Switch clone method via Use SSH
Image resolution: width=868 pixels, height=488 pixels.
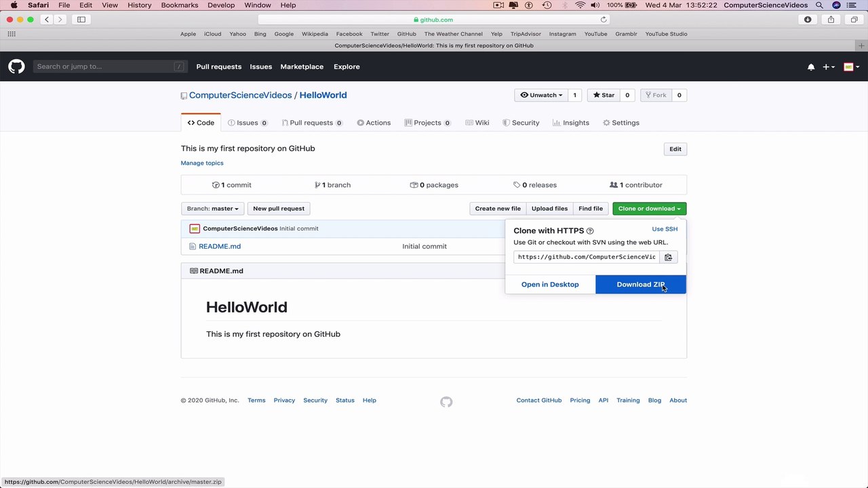[x=665, y=229]
